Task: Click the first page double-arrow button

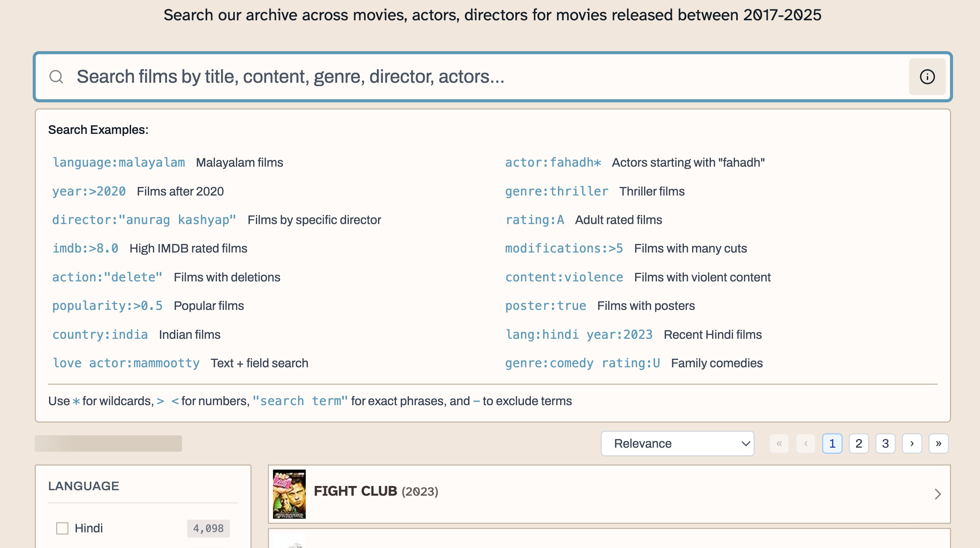Action: pyautogui.click(x=779, y=443)
